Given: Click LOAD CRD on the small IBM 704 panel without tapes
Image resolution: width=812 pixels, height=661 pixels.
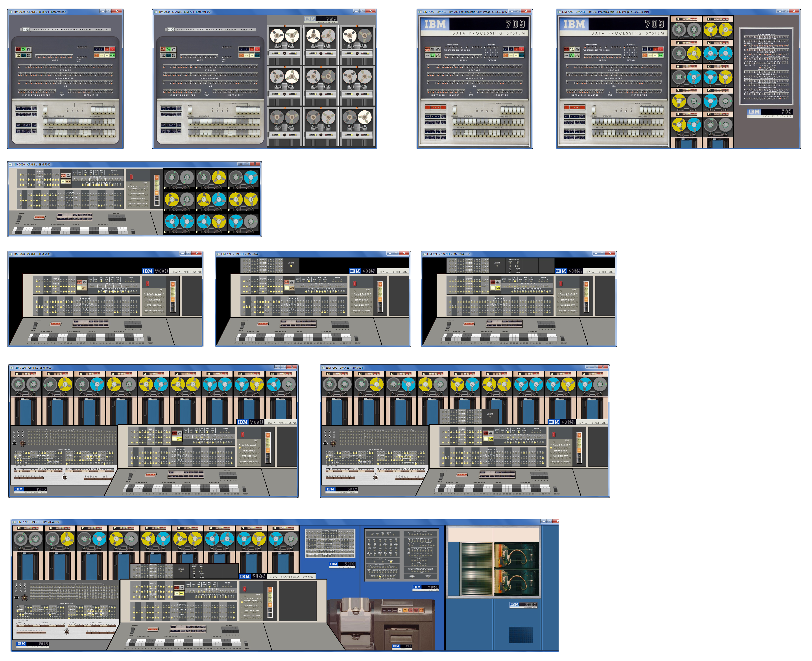Looking at the screenshot, I should pos(18,114).
